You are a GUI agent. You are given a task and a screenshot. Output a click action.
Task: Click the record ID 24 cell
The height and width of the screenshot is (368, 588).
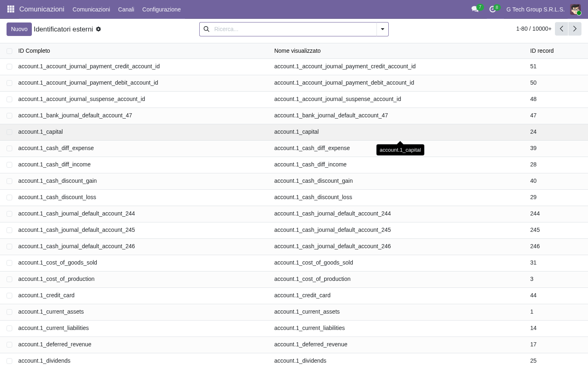tap(533, 132)
